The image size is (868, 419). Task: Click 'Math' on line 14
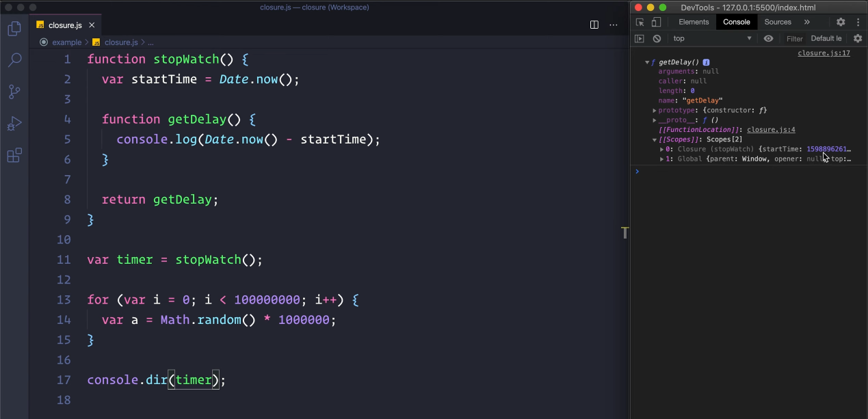point(175,320)
